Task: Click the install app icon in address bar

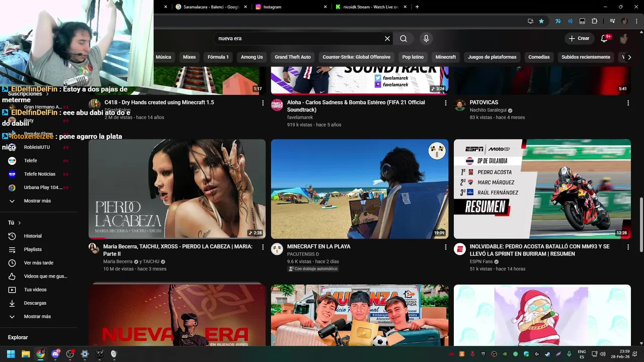Action: pos(530,21)
